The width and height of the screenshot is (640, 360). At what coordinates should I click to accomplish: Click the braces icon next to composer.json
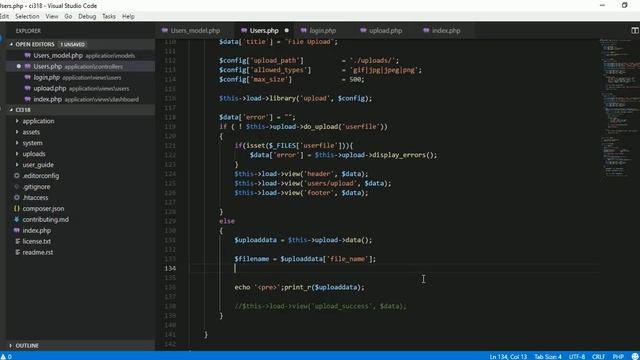click(17, 209)
